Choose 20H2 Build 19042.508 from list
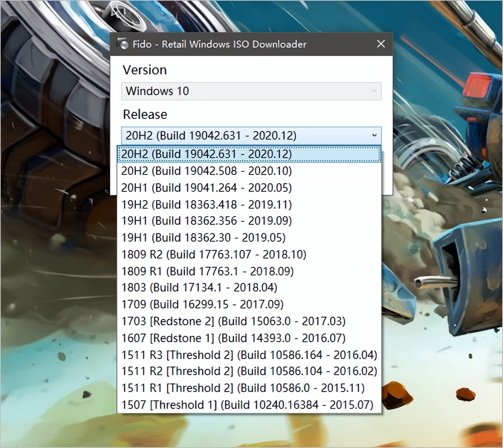 (207, 171)
